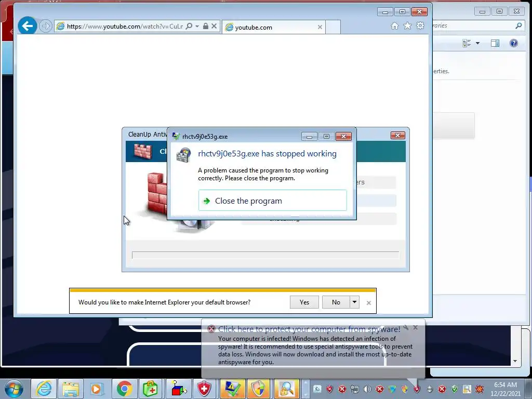Launch Windows Media Player from the taskbar
The image size is (532, 399).
click(x=96, y=389)
